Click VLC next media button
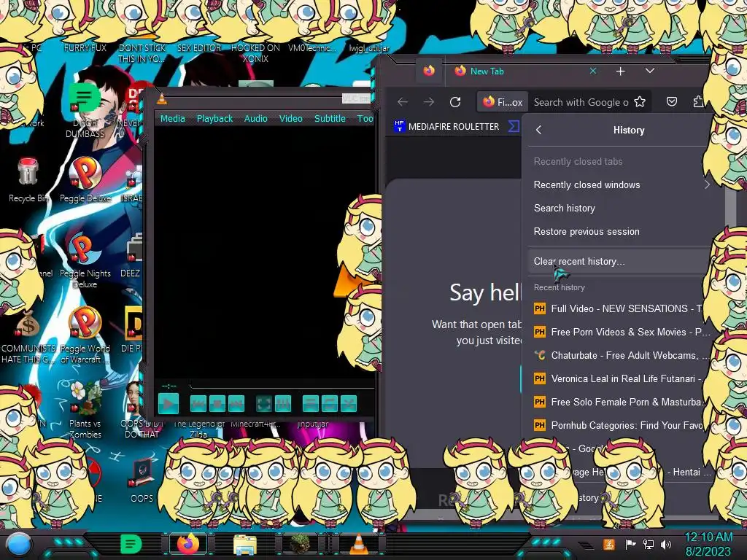747x560 pixels. coord(236,404)
